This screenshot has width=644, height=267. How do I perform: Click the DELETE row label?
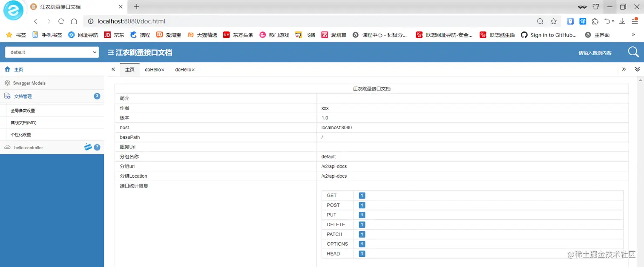(x=336, y=224)
